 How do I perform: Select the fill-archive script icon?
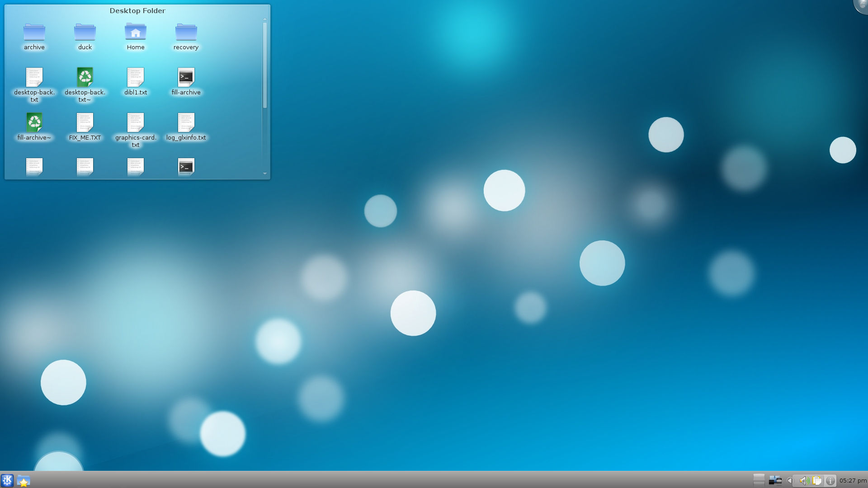(186, 82)
